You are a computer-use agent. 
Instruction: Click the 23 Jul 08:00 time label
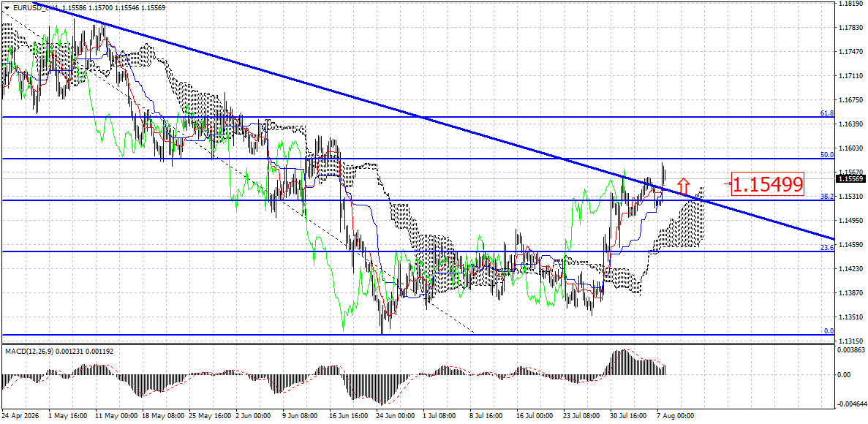point(581,414)
